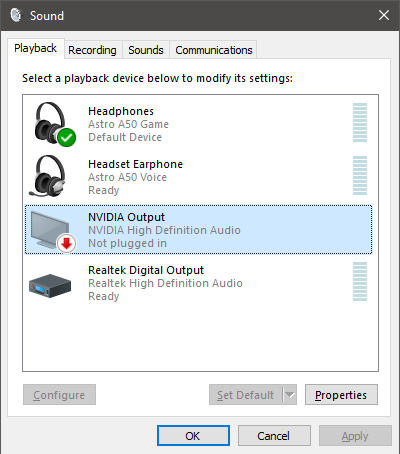Click the Headset Earphone volume level meter

[x=360, y=175]
